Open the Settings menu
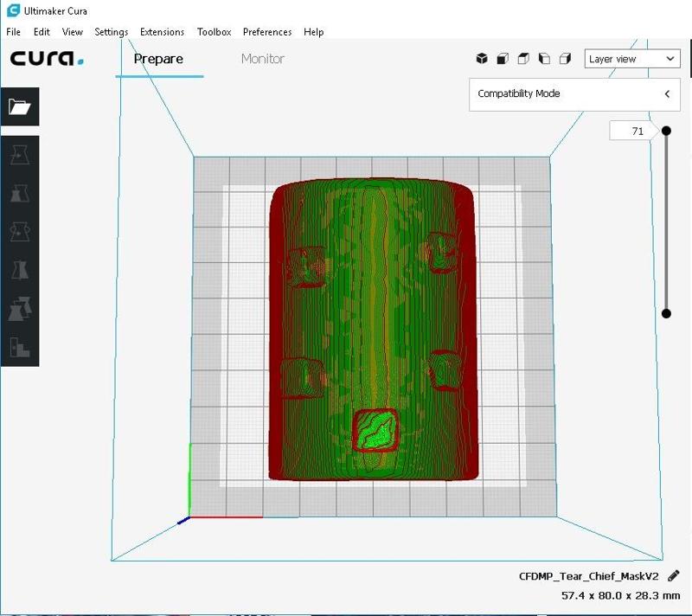This screenshot has height=616, width=692. pyautogui.click(x=111, y=32)
